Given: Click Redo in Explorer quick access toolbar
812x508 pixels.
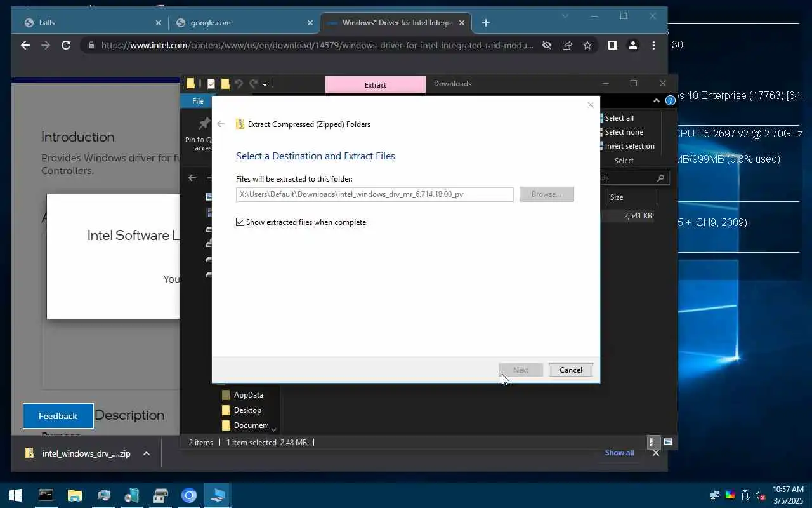Looking at the screenshot, I should pos(253,84).
